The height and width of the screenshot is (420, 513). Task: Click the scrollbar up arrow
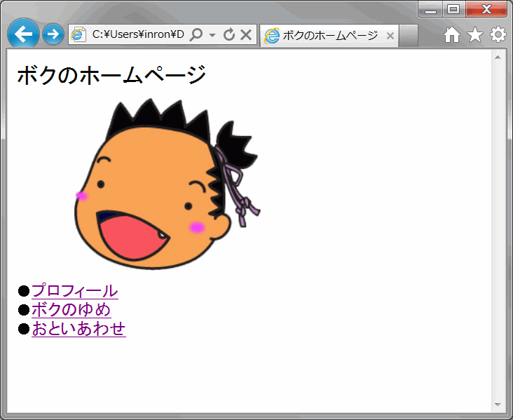tap(498, 55)
